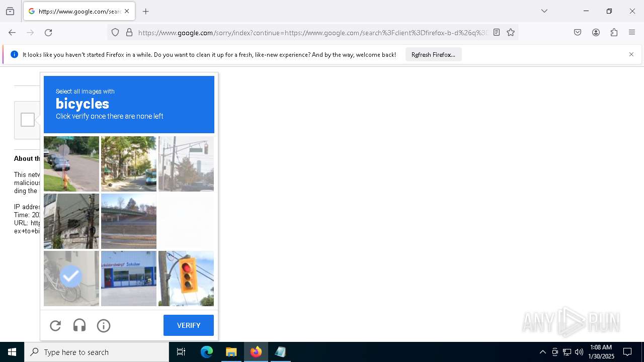
Task: Close the Google tab
Action: point(127,11)
